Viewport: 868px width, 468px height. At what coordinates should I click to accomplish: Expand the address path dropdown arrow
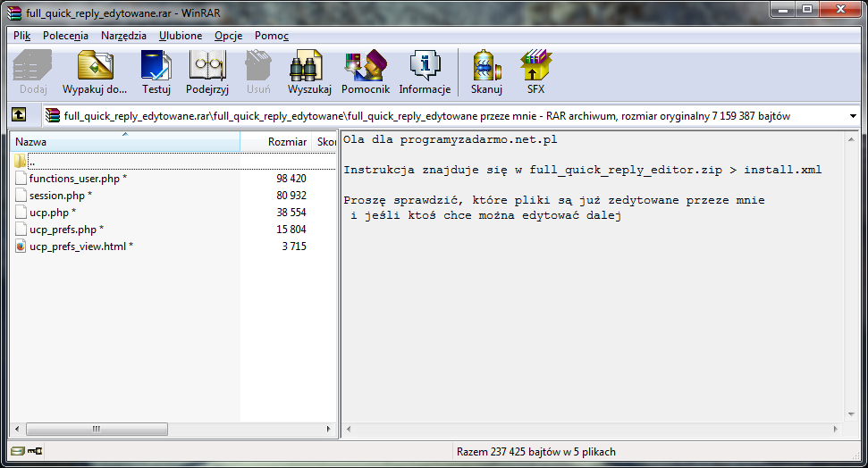[x=853, y=115]
